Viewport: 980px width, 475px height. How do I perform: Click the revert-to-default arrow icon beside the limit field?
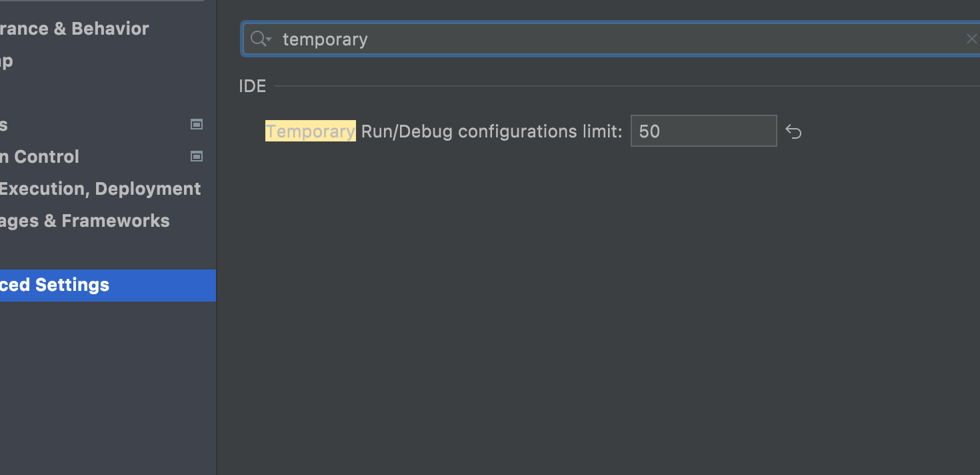coord(794,131)
